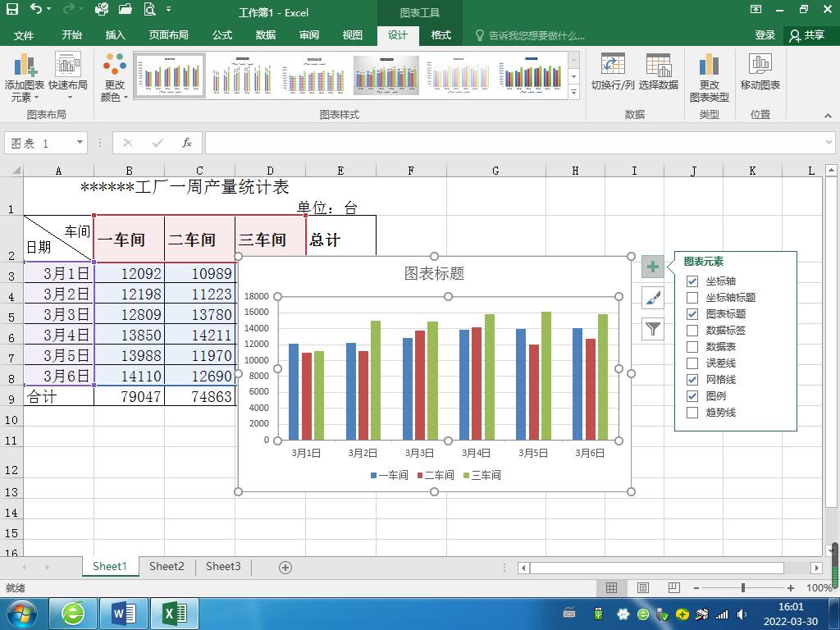
Task: Open the 图表 1 name box dropdown
Action: click(x=78, y=143)
